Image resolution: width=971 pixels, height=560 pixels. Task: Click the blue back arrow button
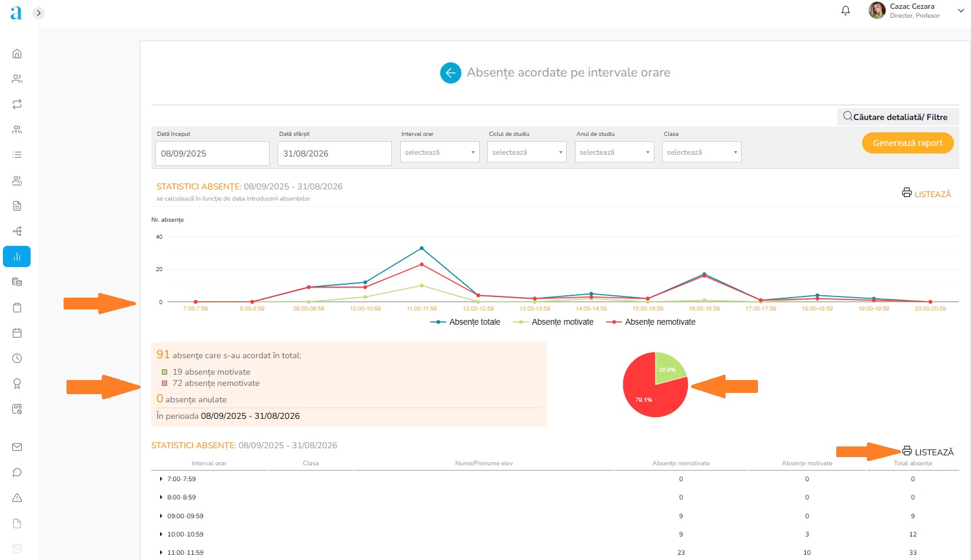pyautogui.click(x=450, y=73)
